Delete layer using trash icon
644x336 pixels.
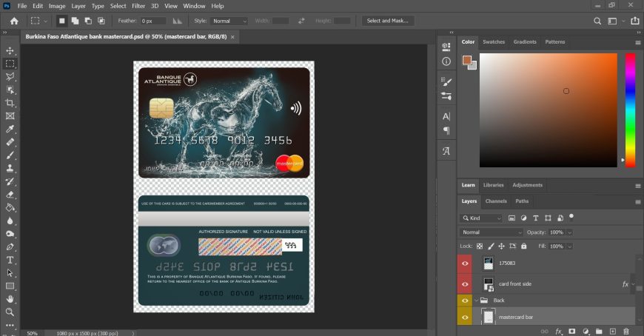tap(626, 332)
